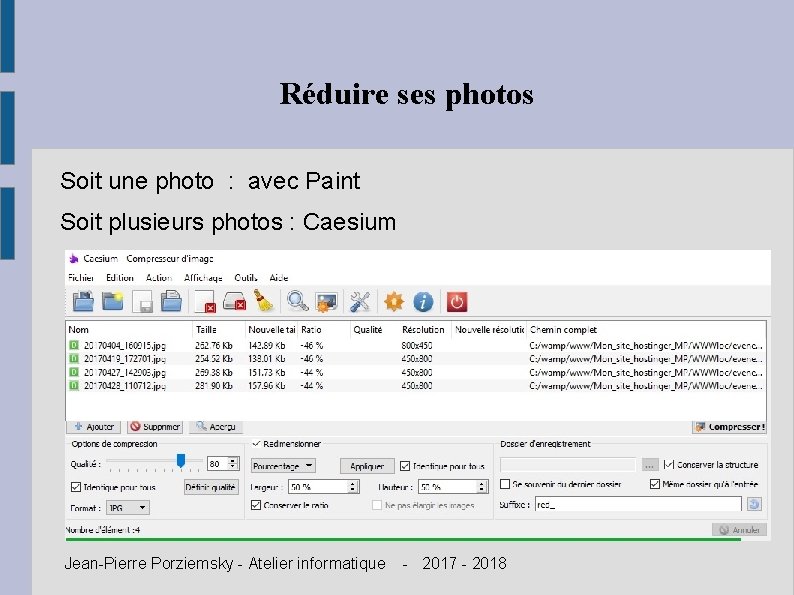The image size is (794, 595).
Task: Click the picture-with-gear Compress toolbar icon
Action: [x=327, y=302]
